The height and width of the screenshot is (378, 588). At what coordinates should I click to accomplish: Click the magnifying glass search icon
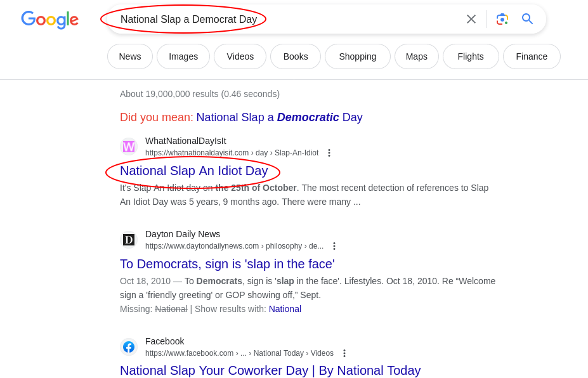pos(527,19)
